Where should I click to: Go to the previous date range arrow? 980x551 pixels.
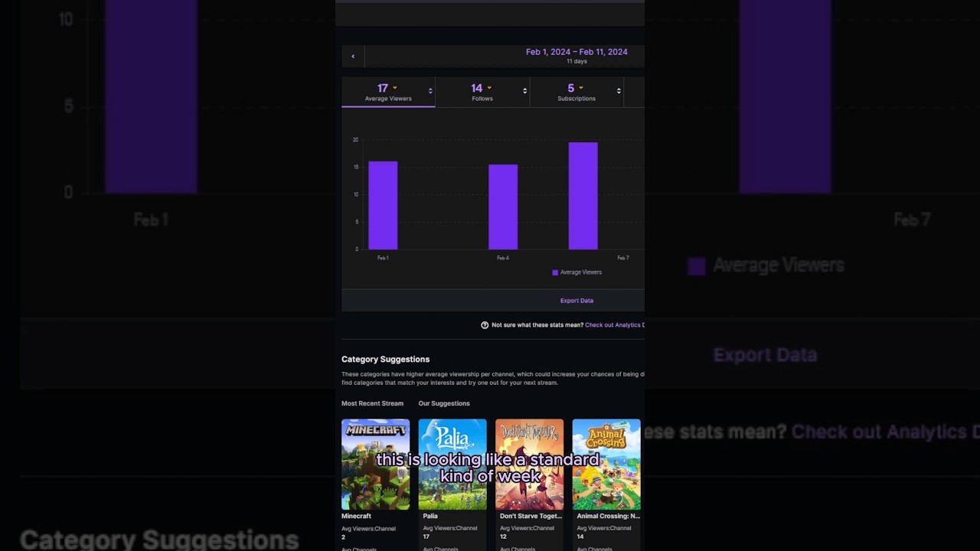point(353,56)
